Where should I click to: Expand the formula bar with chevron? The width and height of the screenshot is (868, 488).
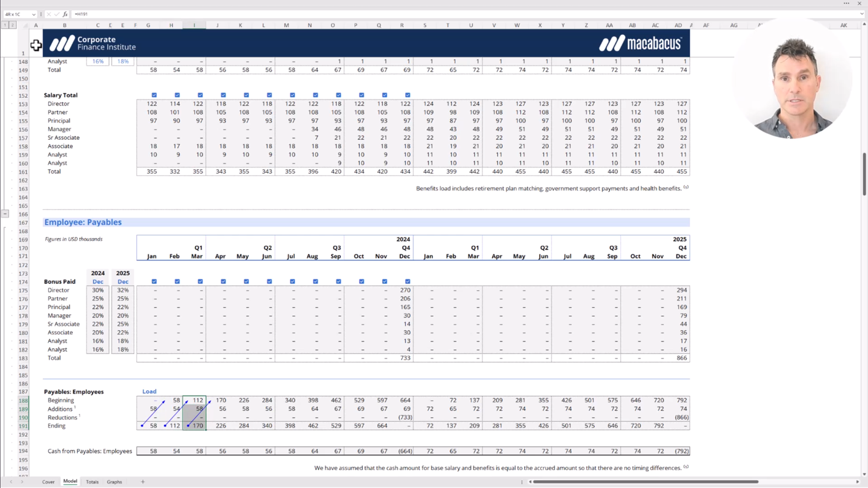pos(863,14)
